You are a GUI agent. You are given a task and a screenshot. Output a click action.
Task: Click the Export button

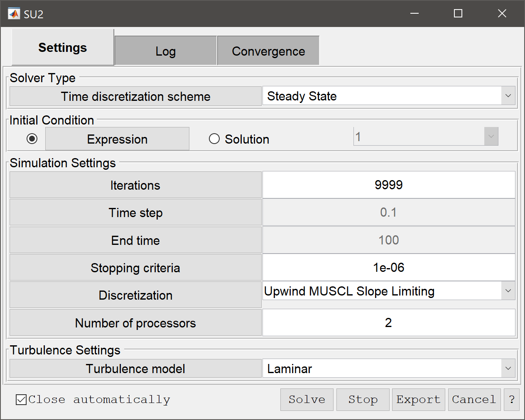tap(419, 400)
